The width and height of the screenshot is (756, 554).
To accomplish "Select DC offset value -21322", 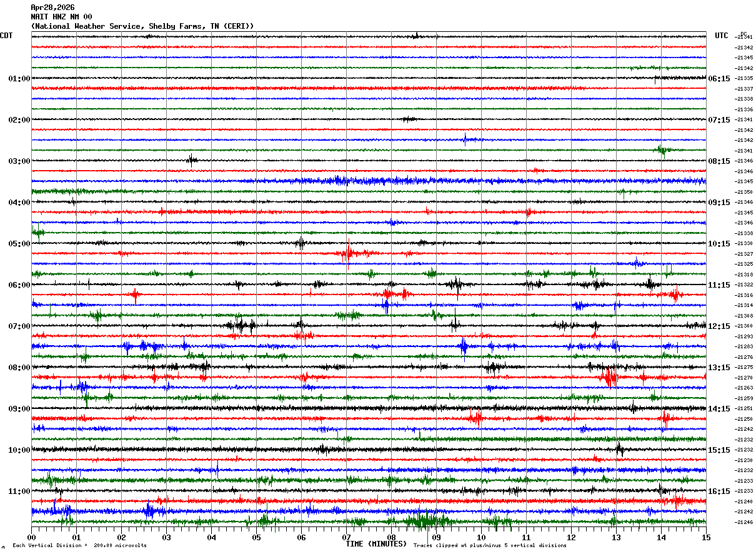I will pyautogui.click(x=744, y=285).
